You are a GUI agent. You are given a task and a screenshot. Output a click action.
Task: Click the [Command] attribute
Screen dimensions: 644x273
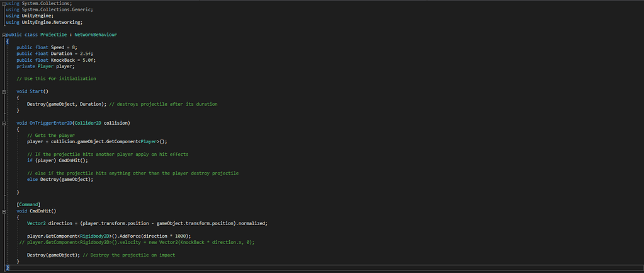30,204
